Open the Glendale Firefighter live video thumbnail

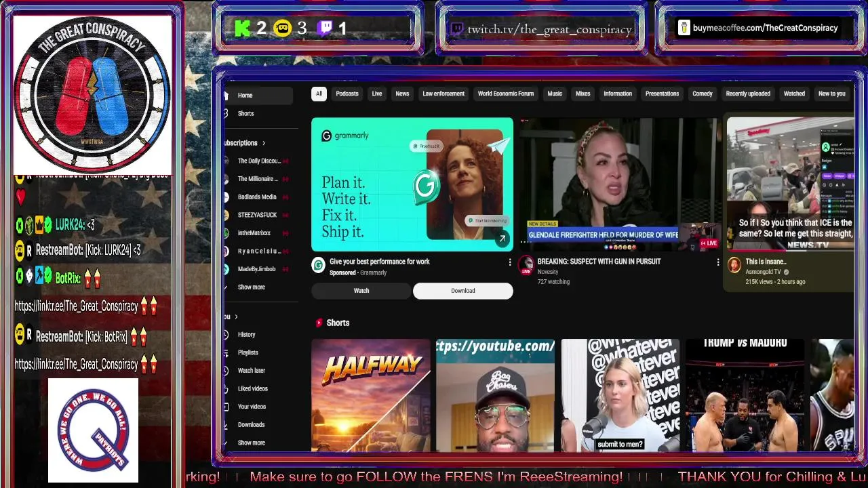[x=620, y=184]
